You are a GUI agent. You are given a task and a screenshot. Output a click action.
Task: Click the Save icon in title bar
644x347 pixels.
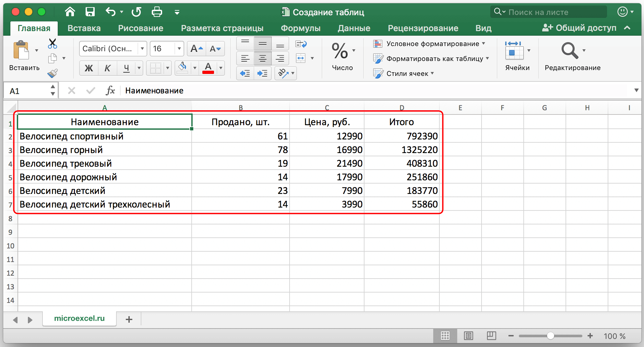pos(90,12)
